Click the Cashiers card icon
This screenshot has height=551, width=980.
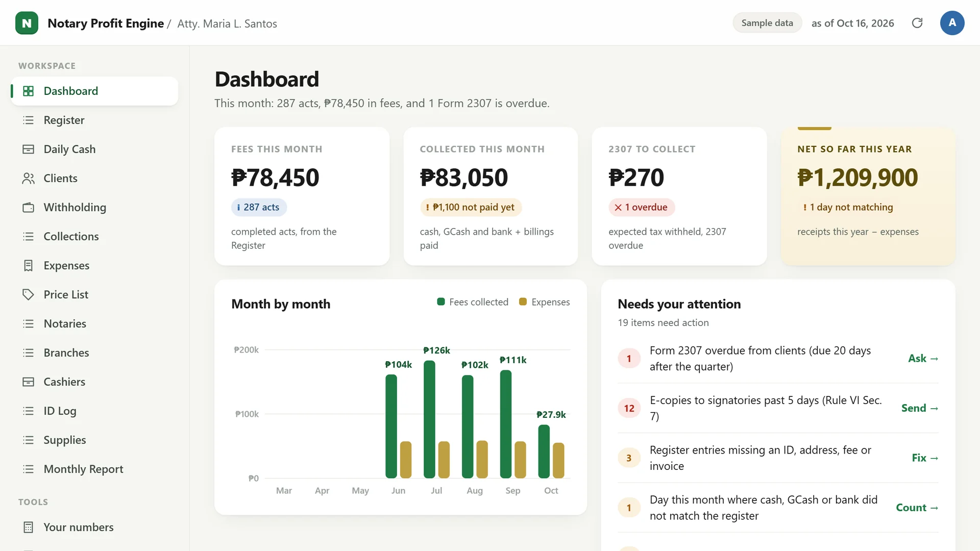tap(29, 382)
